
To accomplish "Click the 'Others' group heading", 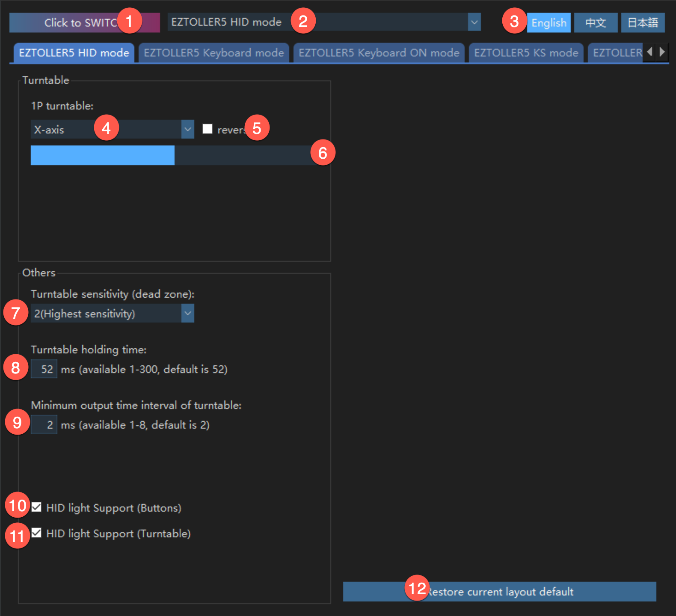I will coord(39,273).
